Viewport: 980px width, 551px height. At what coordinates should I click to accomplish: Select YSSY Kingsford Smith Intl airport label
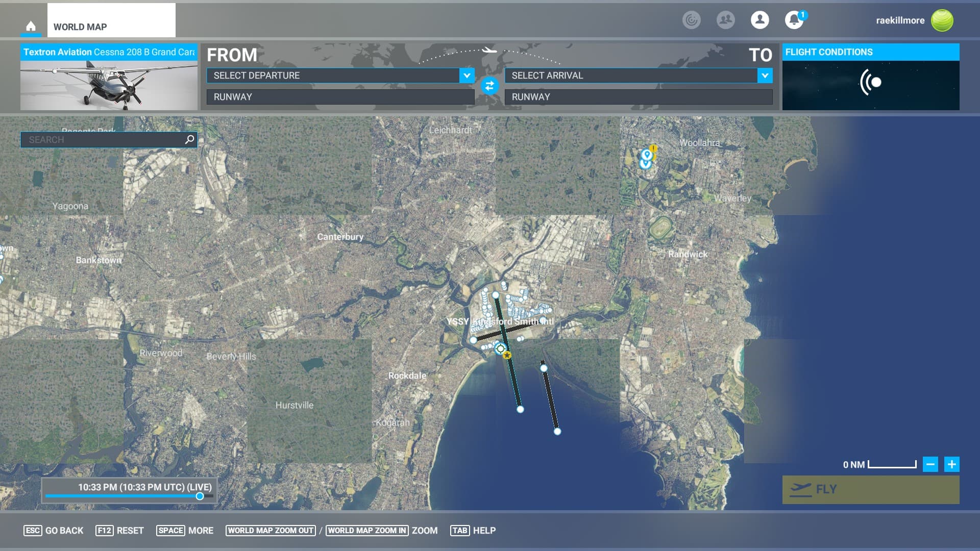[x=500, y=321]
